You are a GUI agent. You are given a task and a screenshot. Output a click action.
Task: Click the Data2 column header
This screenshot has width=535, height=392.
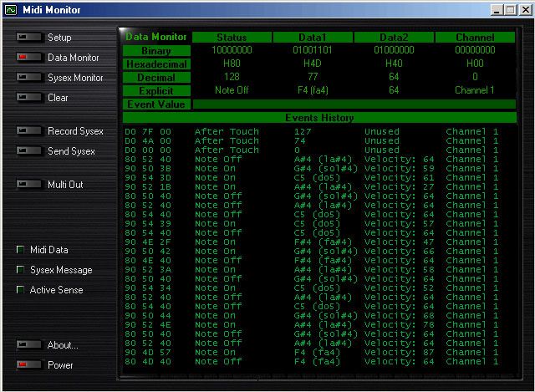click(394, 37)
